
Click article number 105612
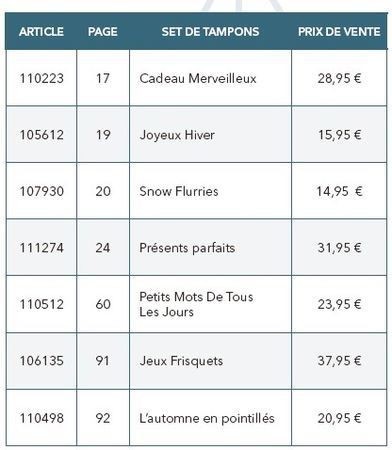42,135
